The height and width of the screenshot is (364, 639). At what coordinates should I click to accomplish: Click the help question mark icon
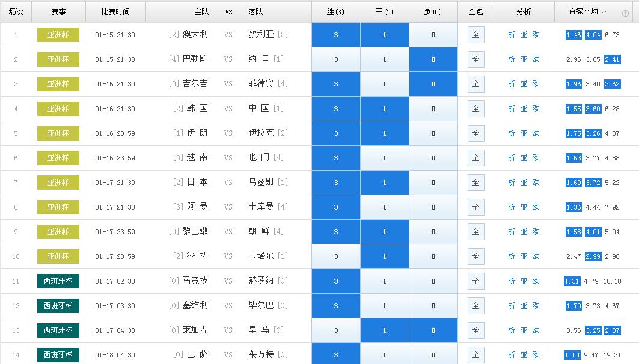(x=625, y=13)
